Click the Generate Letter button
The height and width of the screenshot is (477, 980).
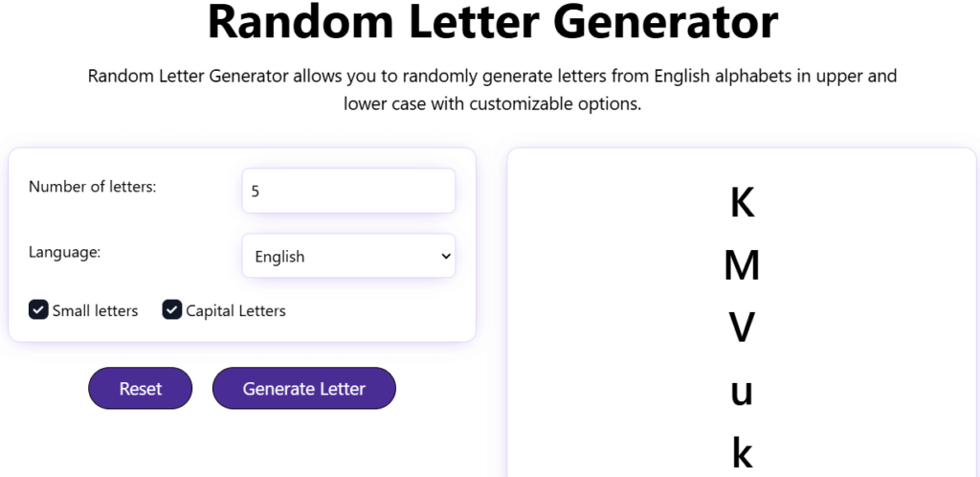pyautogui.click(x=303, y=388)
